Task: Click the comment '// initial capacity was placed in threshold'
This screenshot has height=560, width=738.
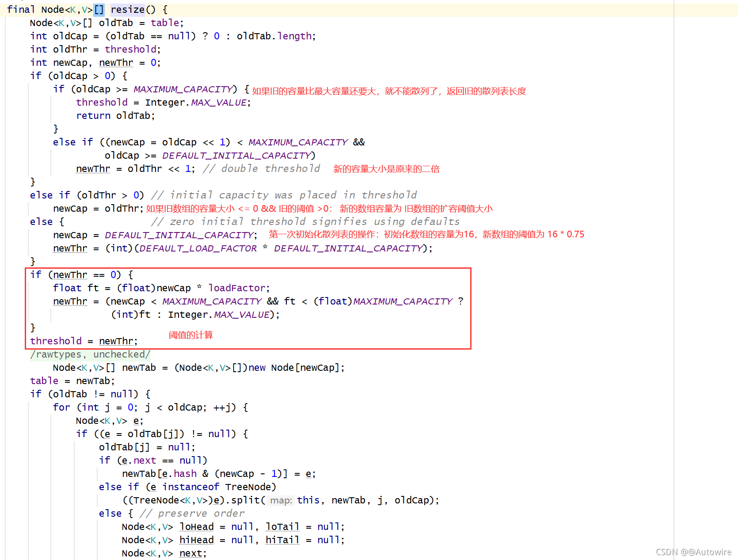Action: tap(284, 195)
